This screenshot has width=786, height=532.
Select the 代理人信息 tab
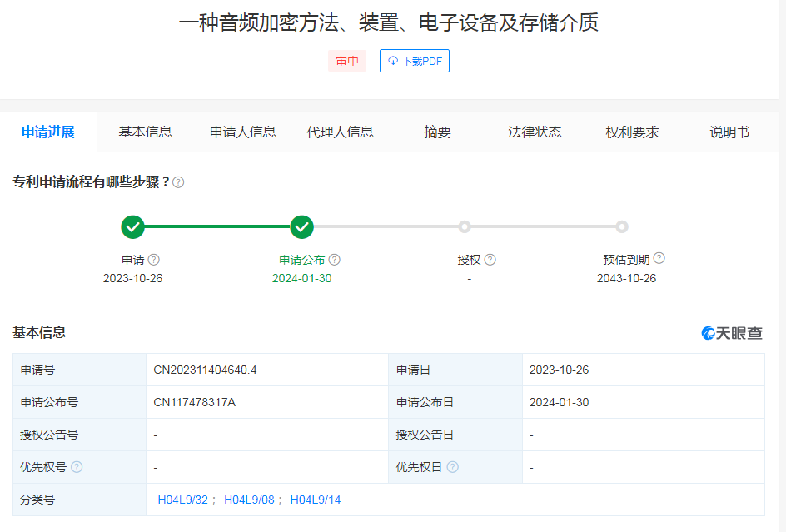[340, 132]
